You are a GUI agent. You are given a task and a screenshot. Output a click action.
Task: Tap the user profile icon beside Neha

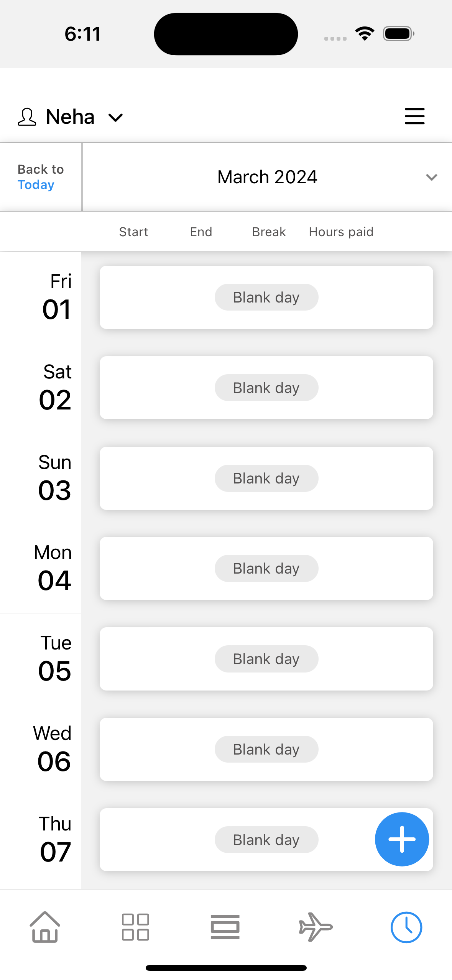27,117
